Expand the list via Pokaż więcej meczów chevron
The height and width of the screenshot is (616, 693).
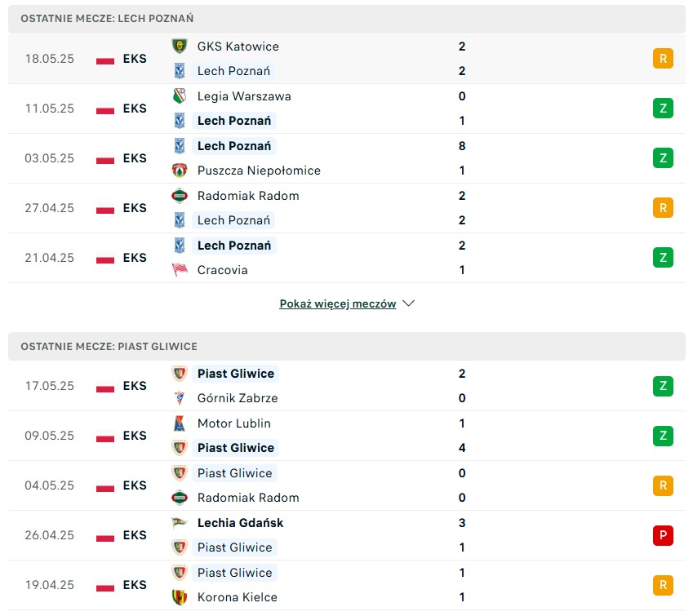409,304
